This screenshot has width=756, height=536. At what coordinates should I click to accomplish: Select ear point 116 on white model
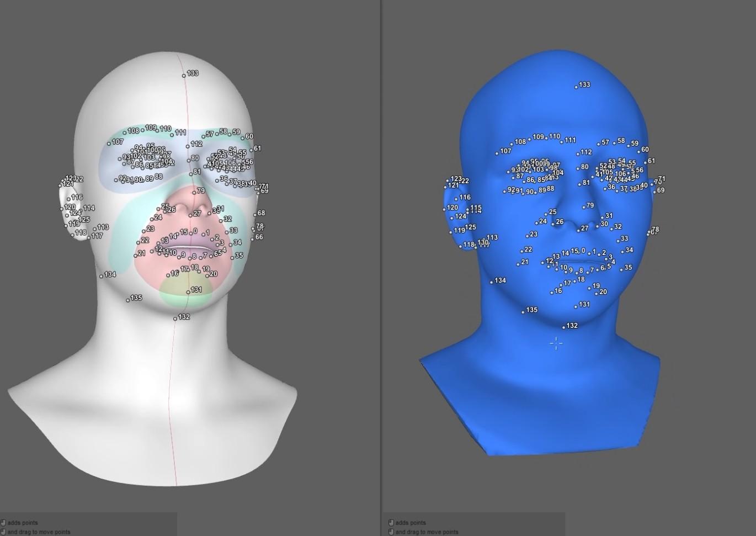coord(68,199)
